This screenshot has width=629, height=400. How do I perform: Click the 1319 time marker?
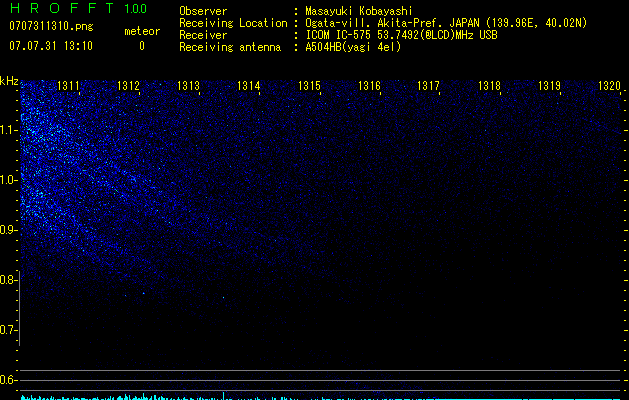(549, 86)
